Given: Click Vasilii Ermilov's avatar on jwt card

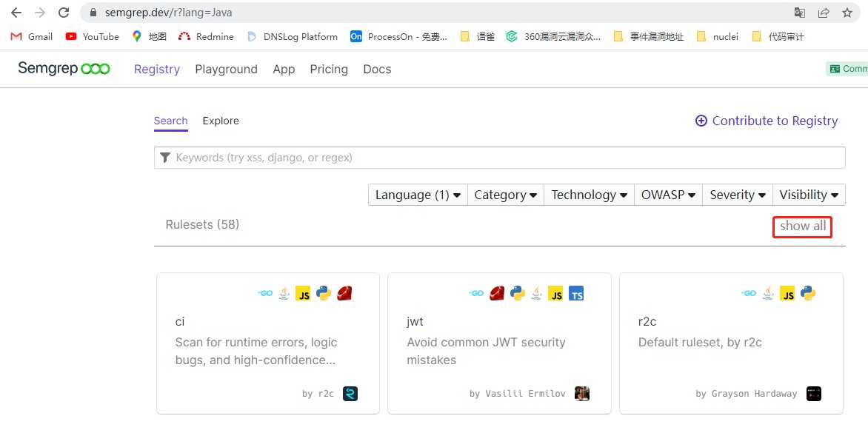Looking at the screenshot, I should pyautogui.click(x=582, y=394).
